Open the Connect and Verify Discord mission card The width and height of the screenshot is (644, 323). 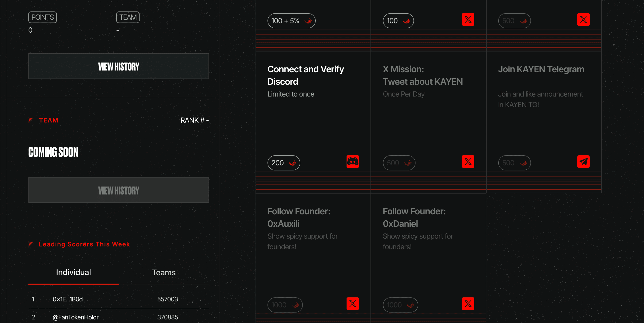pos(313,122)
